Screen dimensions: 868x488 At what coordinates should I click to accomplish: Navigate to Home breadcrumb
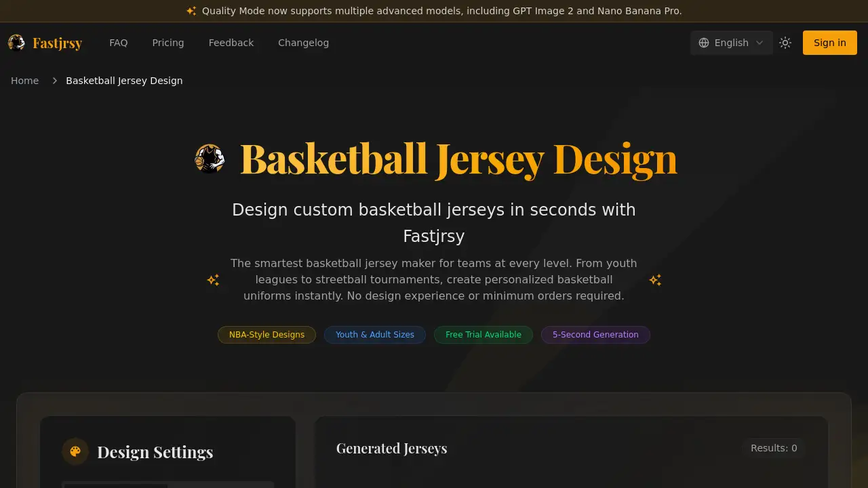(x=25, y=81)
